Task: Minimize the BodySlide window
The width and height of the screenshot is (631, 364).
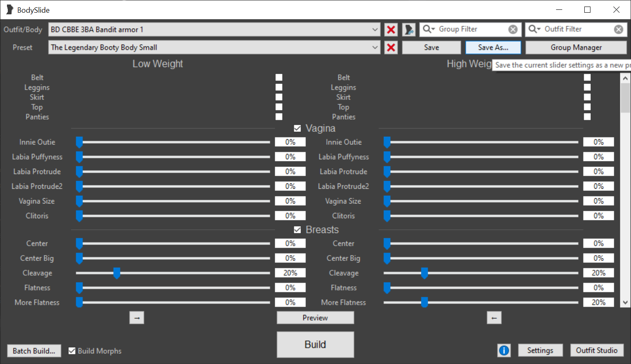Action: [559, 10]
